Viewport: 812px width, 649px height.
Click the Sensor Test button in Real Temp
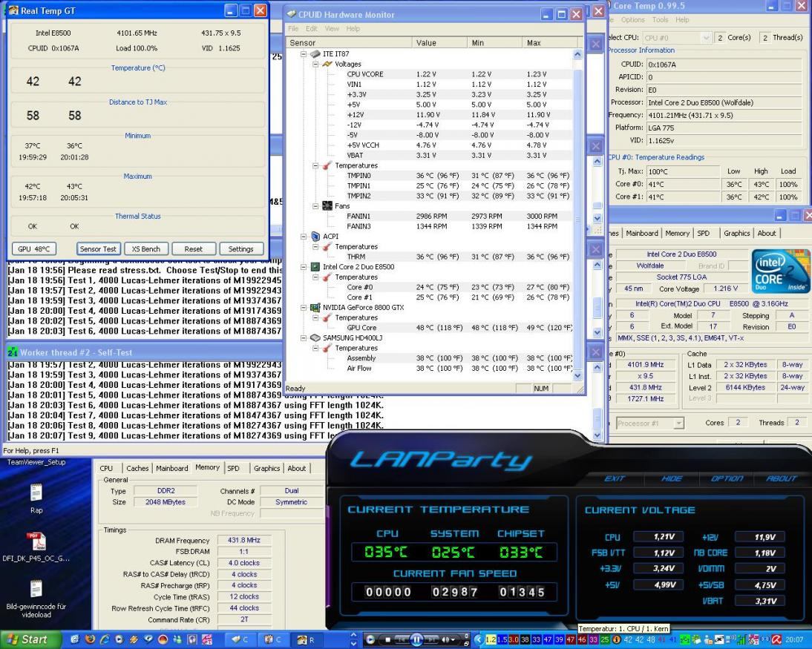coord(98,249)
